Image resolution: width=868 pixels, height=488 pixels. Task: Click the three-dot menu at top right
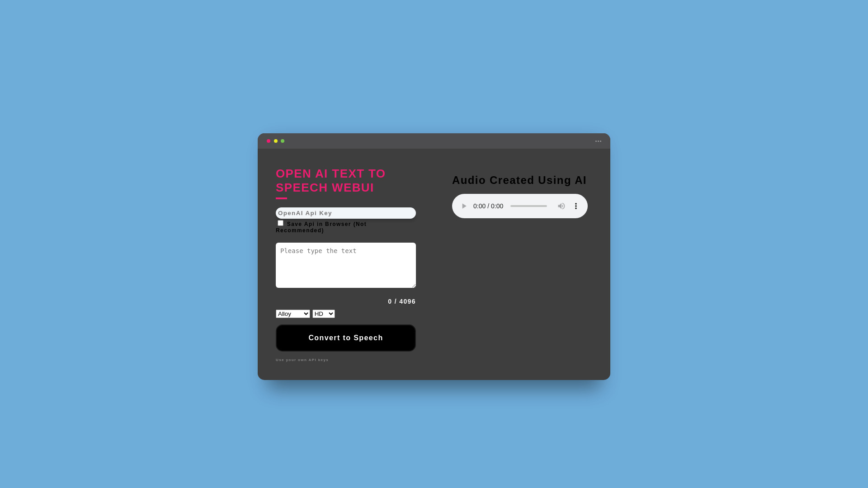click(x=599, y=141)
